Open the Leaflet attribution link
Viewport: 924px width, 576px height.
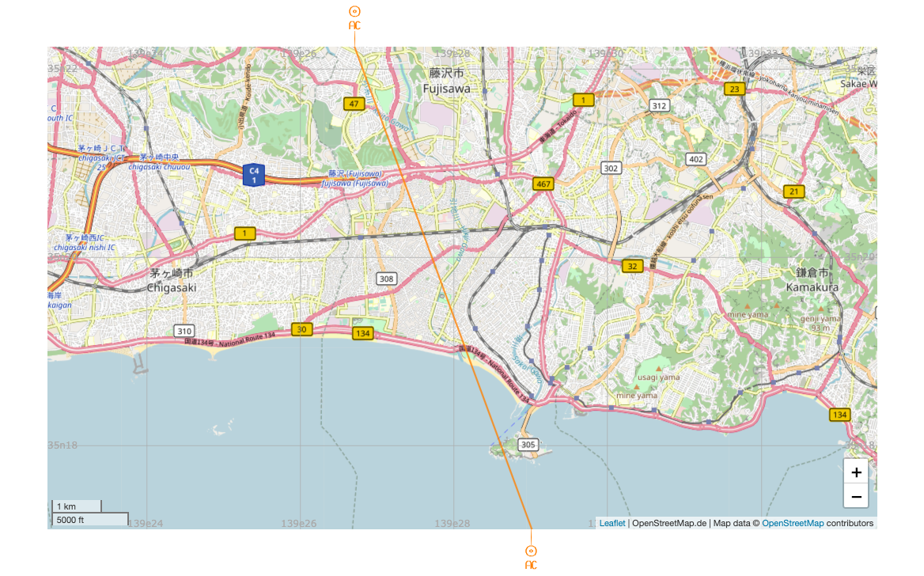pos(612,523)
